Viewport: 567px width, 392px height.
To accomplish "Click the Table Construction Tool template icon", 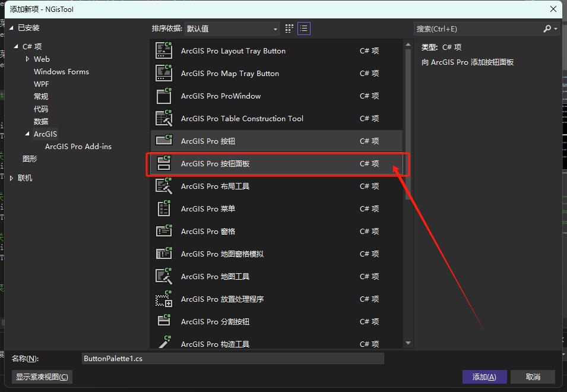I will pos(164,118).
